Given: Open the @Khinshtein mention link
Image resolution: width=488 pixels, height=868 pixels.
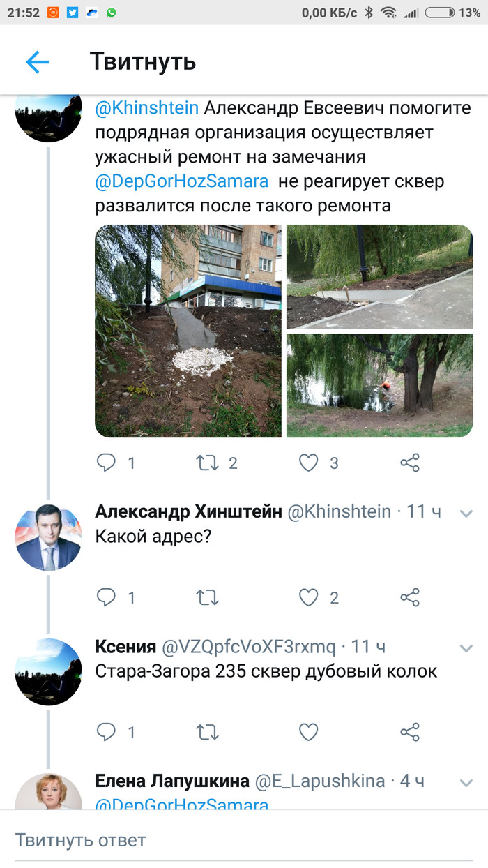Looking at the screenshot, I should pos(147,108).
